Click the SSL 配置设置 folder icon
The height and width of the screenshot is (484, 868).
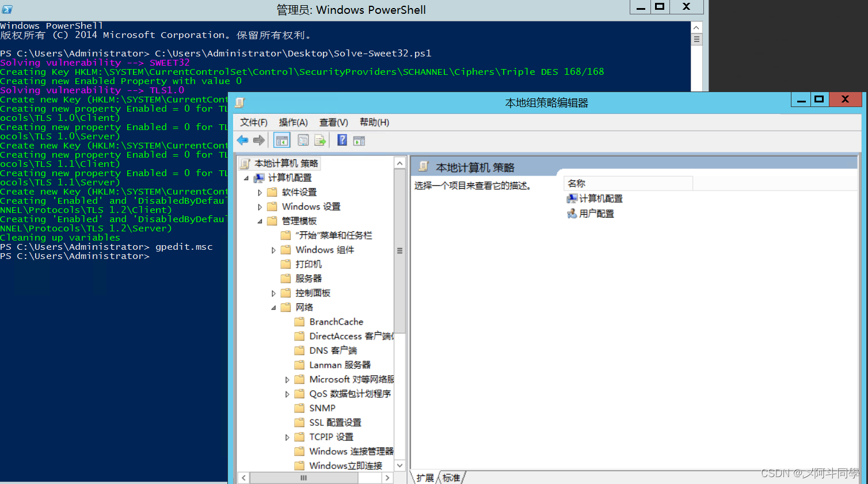pos(299,422)
